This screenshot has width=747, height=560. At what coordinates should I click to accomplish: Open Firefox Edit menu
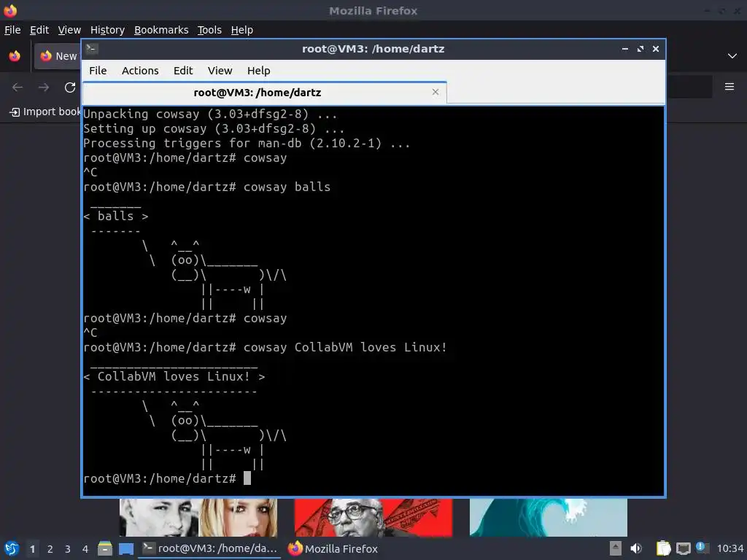[39, 30]
